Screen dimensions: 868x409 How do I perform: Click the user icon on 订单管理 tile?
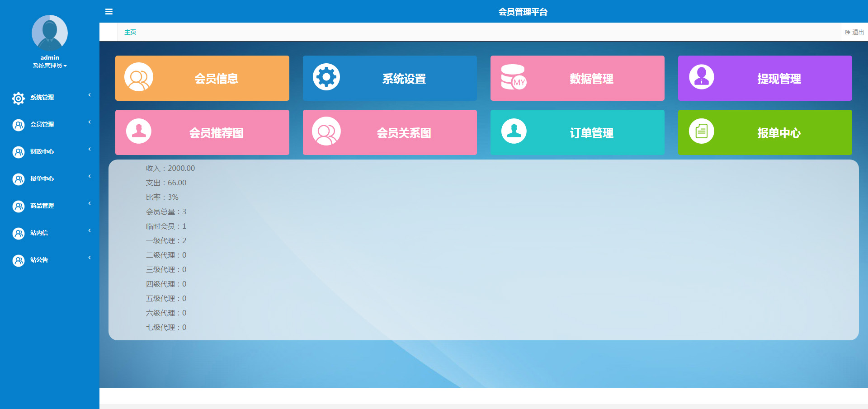coord(514,131)
